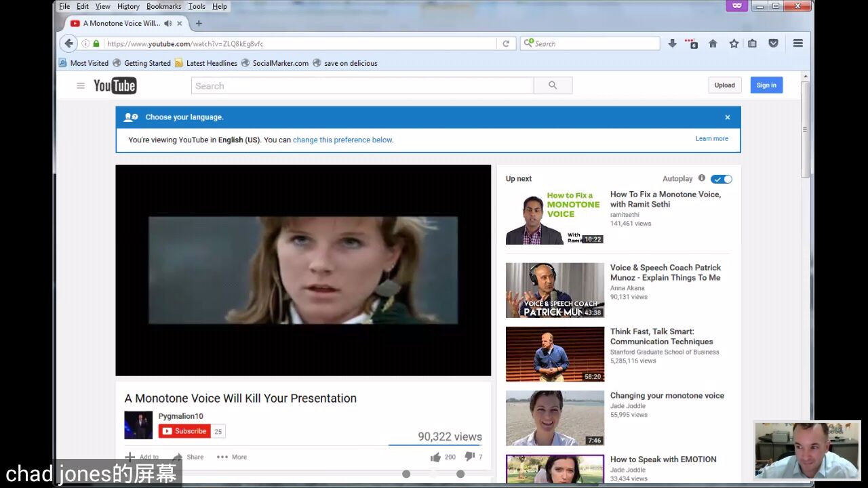Viewport: 868px width, 488px height.
Task: Dislike the video with thumbs down
Action: coord(469,457)
